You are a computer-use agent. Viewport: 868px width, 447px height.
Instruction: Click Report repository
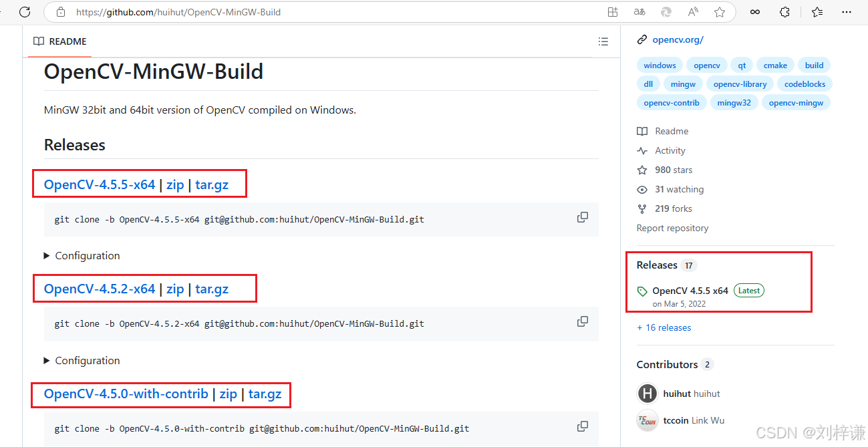(x=672, y=228)
